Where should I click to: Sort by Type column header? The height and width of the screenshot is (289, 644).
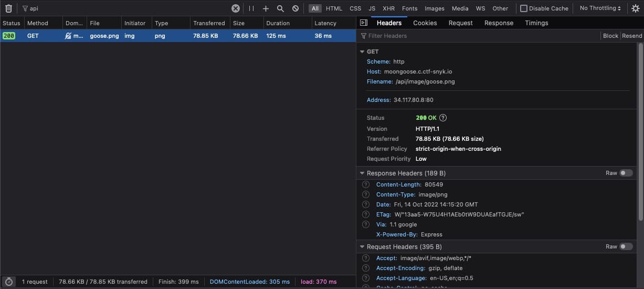click(171, 23)
